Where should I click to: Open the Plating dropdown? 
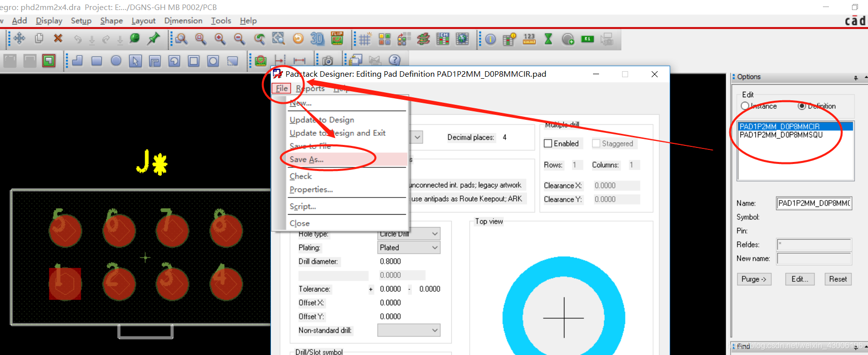409,247
